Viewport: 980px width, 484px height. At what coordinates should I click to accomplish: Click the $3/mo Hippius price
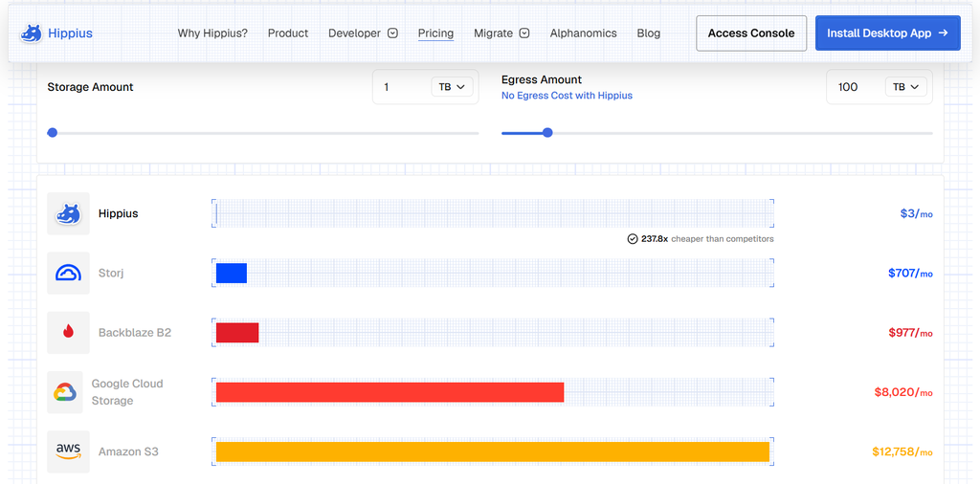coord(916,213)
